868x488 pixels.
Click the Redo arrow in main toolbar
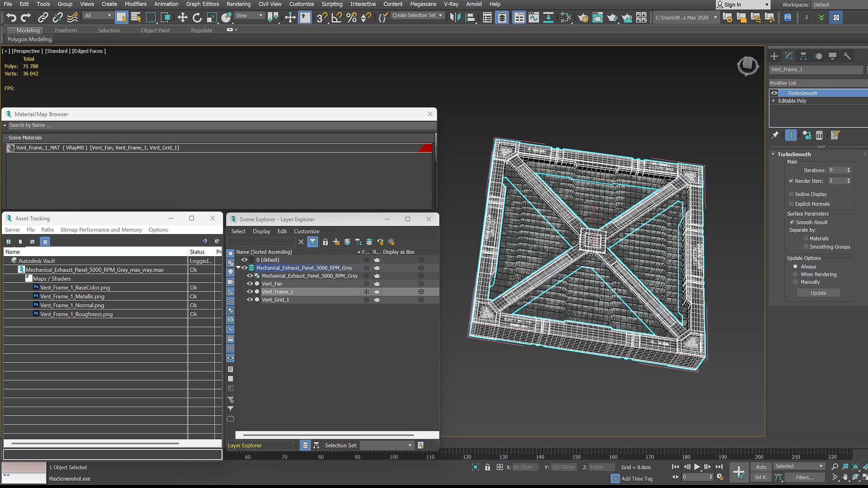pos(26,18)
